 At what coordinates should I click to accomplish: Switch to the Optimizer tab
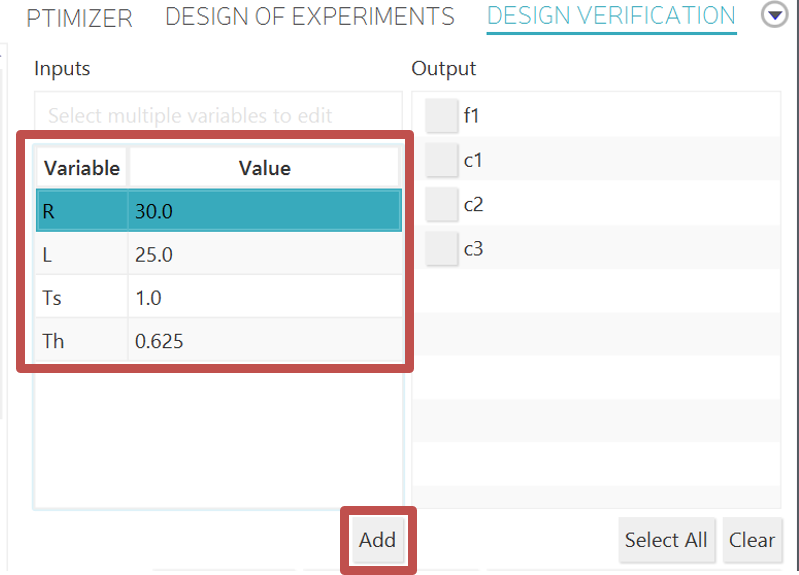coord(79,17)
